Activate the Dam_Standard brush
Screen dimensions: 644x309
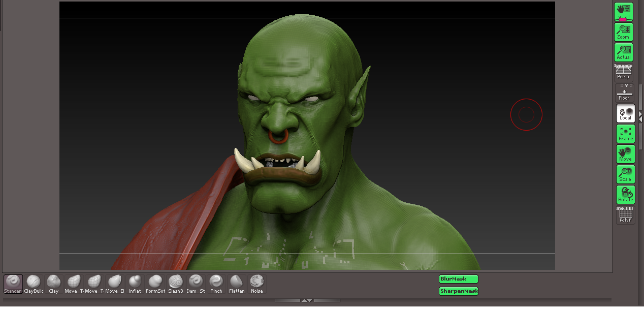click(x=196, y=284)
